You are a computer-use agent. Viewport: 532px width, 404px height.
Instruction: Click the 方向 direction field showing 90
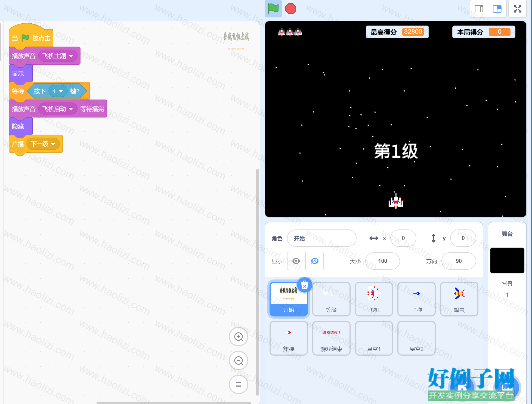pyautogui.click(x=459, y=261)
